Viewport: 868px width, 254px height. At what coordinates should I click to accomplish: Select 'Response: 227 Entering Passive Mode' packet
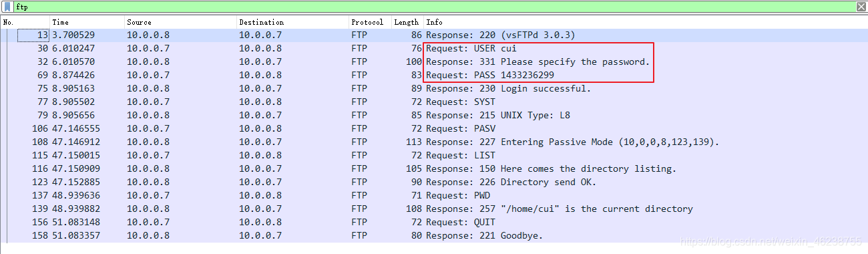pos(434,142)
